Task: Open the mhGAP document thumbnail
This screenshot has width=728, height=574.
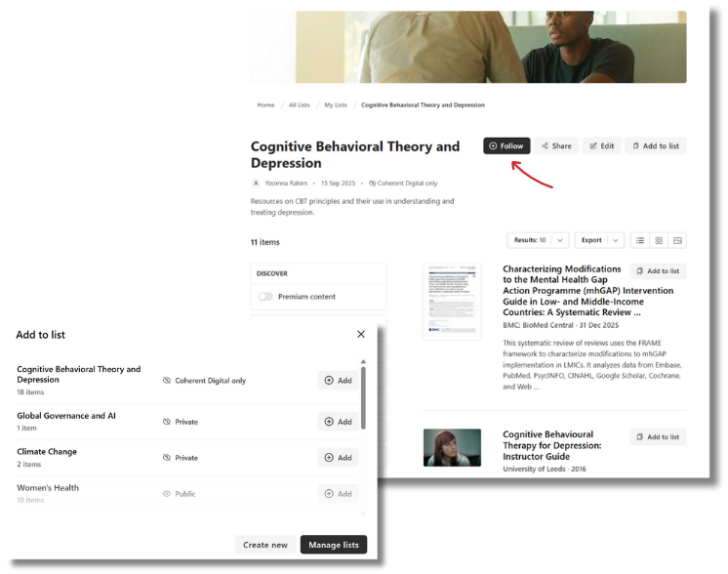Action: (x=452, y=301)
